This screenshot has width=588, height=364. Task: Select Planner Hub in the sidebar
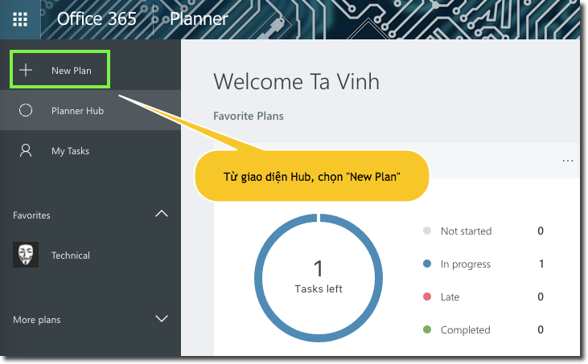click(x=77, y=111)
